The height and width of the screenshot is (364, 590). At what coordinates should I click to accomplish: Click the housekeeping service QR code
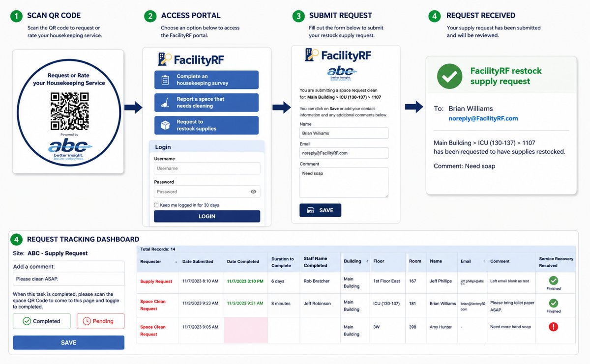pyautogui.click(x=69, y=111)
